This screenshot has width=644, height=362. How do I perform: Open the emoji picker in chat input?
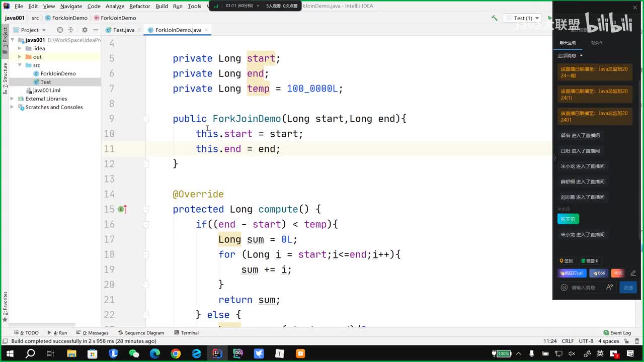(x=564, y=288)
